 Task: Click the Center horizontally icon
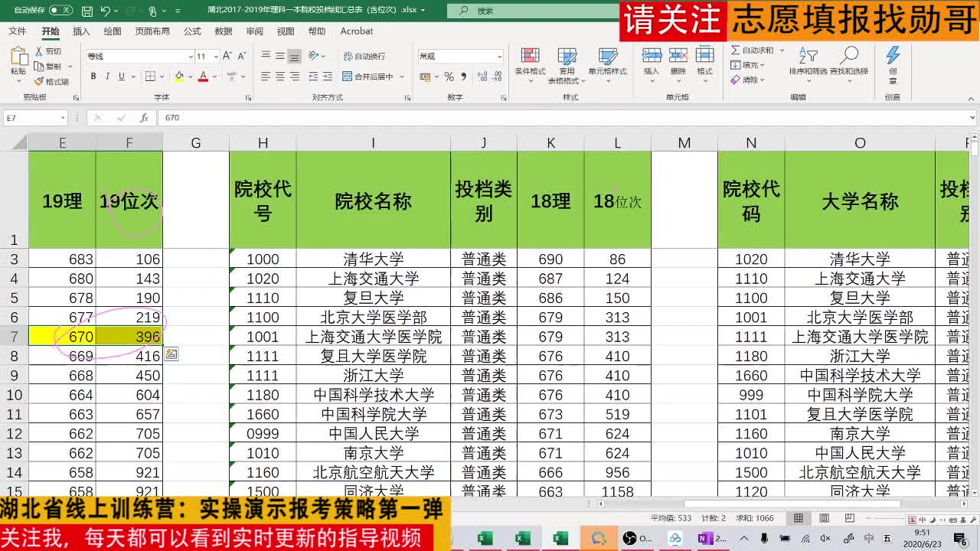(280, 77)
